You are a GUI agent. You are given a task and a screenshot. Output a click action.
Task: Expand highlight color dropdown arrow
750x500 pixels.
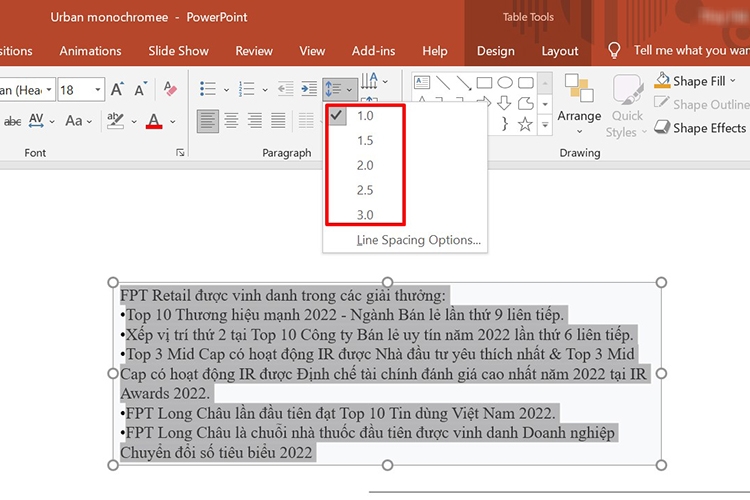click(x=134, y=122)
